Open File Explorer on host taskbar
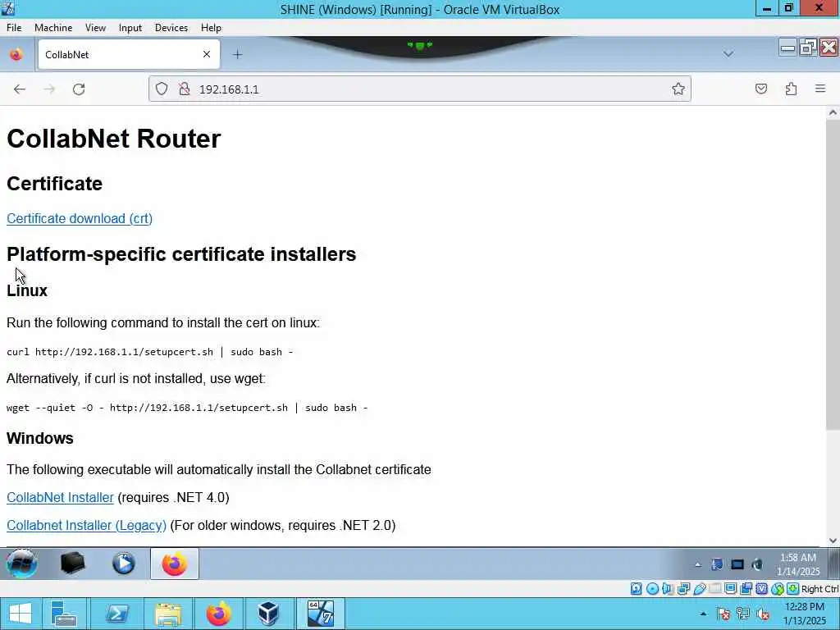The image size is (840, 630). pos(168,614)
